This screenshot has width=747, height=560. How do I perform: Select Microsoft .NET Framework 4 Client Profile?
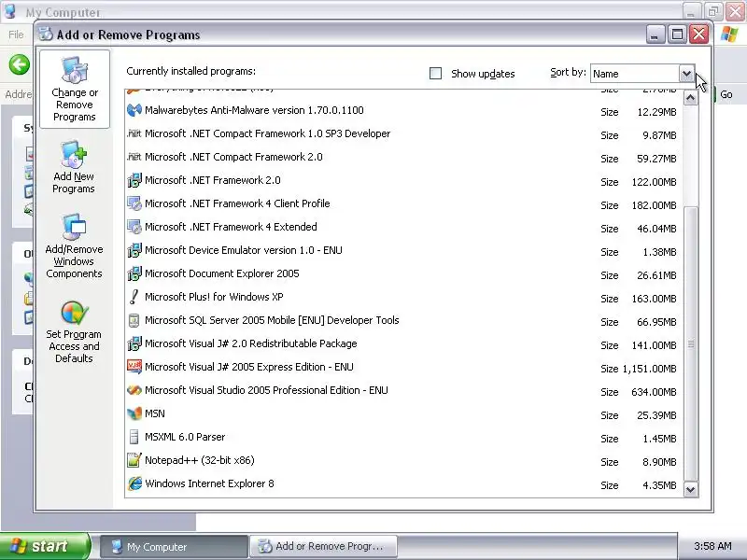click(404, 204)
